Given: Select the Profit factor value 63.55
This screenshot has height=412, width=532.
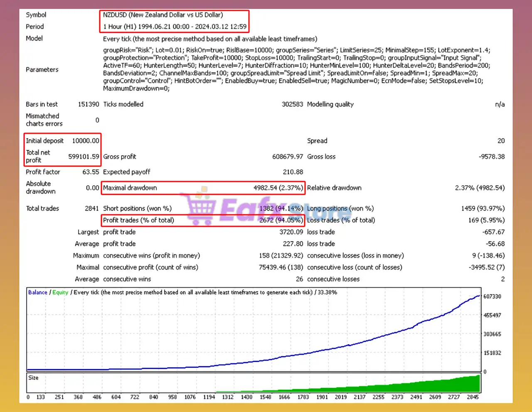Looking at the screenshot, I should [x=91, y=172].
